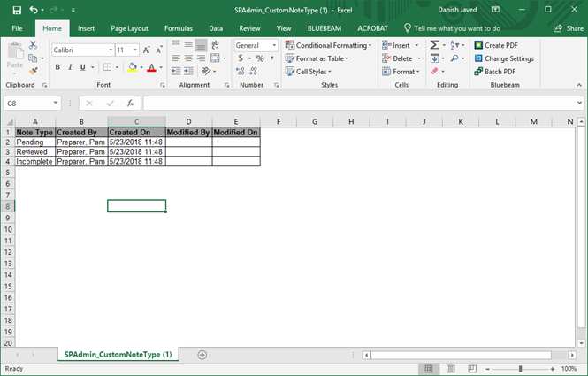Image resolution: width=588 pixels, height=376 pixels.
Task: Switch to Page Layout view in status bar
Action: pos(448,368)
